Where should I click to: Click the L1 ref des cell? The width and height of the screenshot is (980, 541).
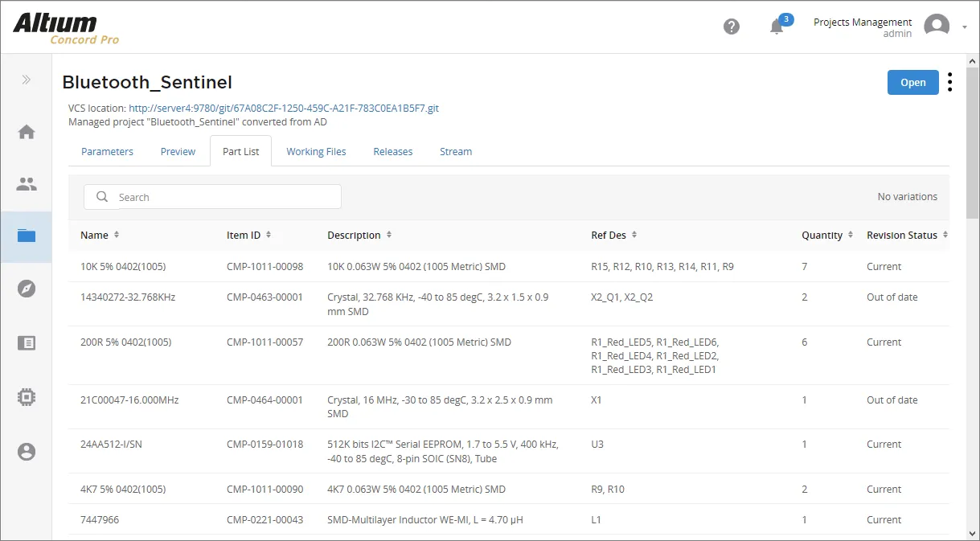596,519
